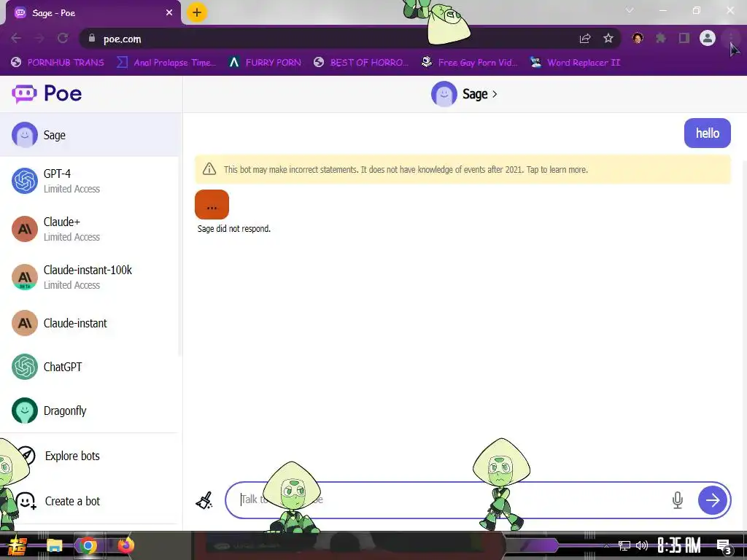Screen dimensions: 747x560
Task: Open Word Replacer II bookmark
Action: pos(575,63)
